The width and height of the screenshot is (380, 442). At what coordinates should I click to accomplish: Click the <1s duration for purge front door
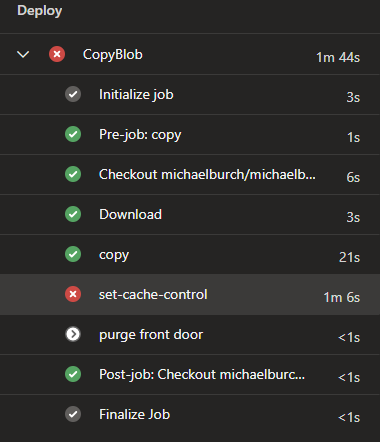tap(349, 337)
